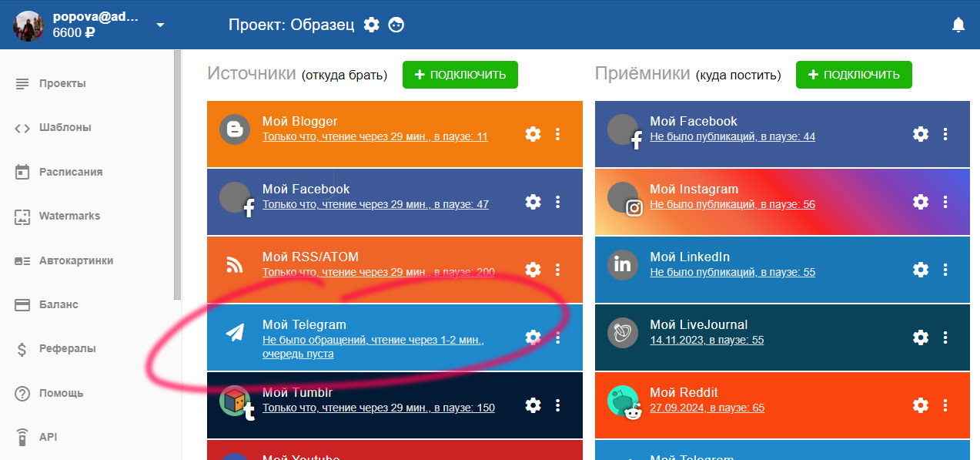
Task: Open settings for the Мой Tumblr source
Action: pos(533,405)
